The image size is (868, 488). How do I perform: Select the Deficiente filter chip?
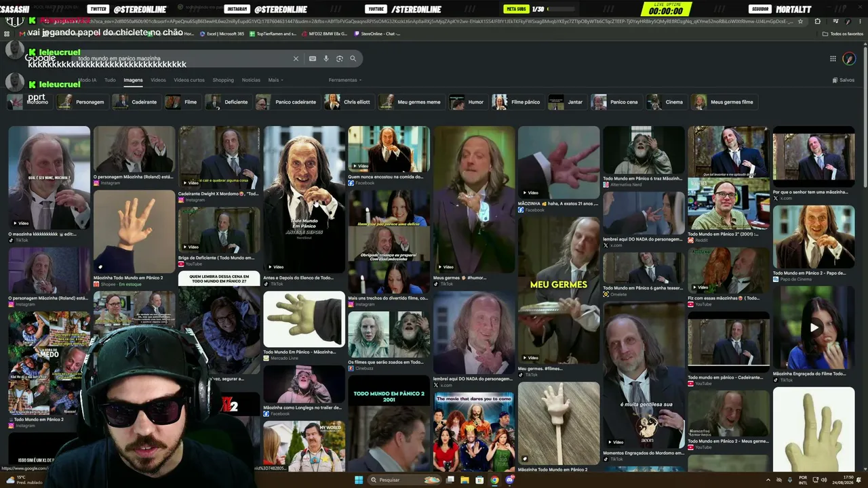tap(228, 102)
